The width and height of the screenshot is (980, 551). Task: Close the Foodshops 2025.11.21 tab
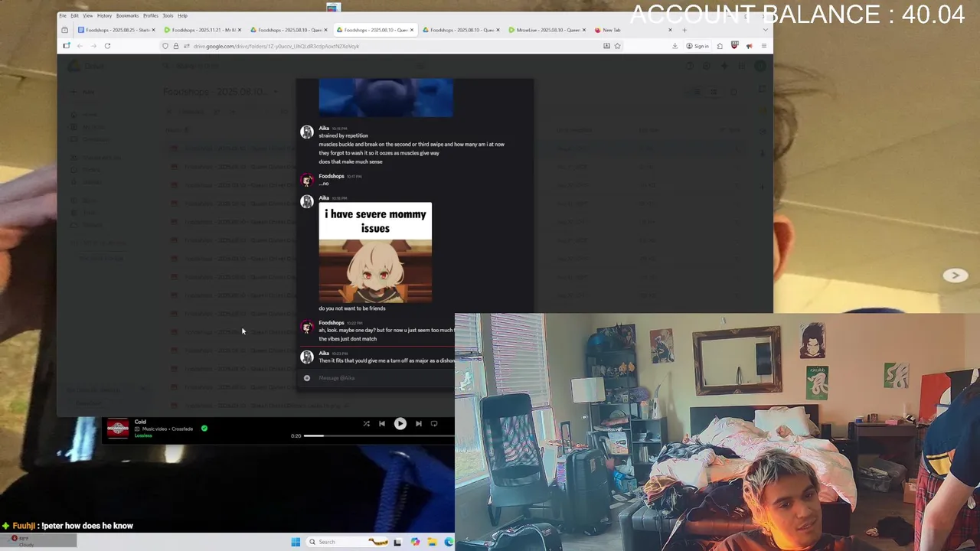click(x=240, y=30)
